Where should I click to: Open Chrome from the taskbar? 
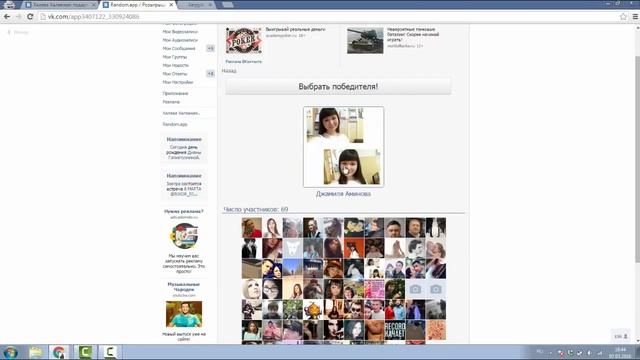tap(59, 352)
